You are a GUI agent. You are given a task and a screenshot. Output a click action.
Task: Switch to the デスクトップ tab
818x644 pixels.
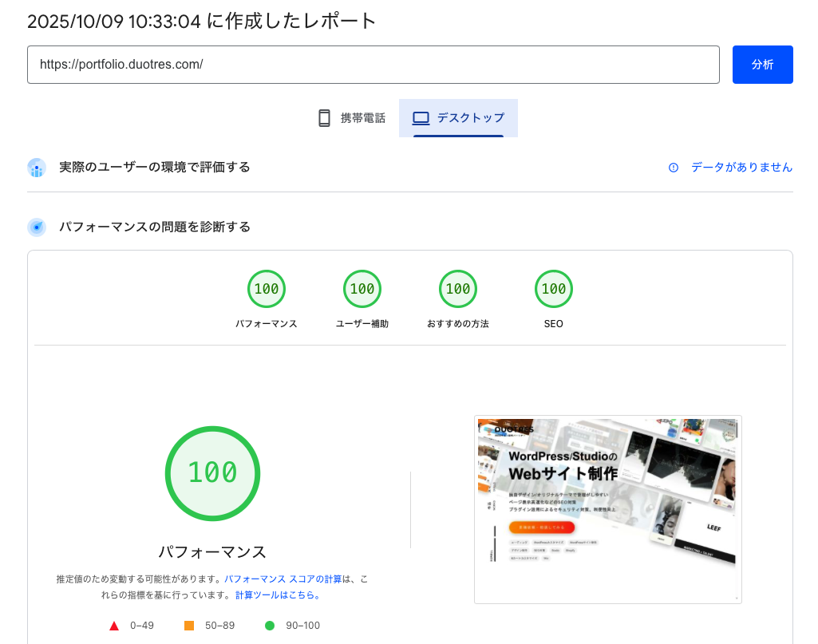click(459, 118)
